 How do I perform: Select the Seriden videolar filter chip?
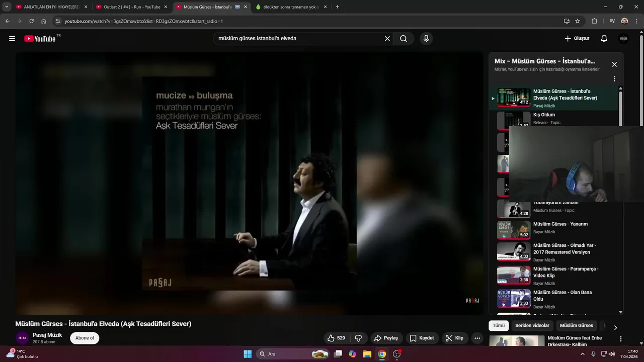point(532,326)
